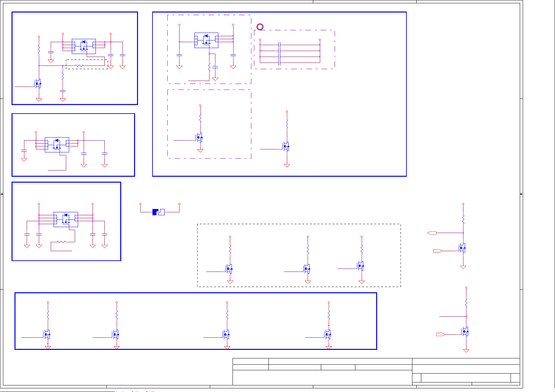Select the leftmost MOSFET in the large black dashed box
The height and width of the screenshot is (392, 555).
click(229, 269)
